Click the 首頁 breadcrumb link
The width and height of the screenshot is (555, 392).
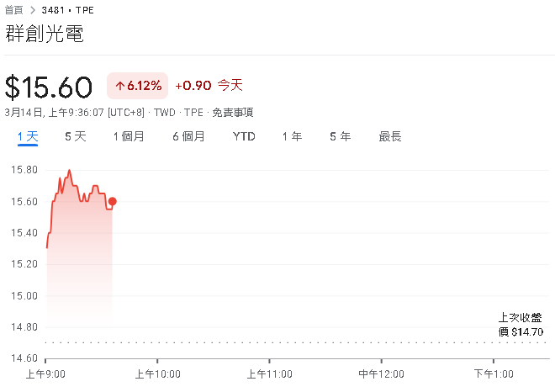[16, 10]
